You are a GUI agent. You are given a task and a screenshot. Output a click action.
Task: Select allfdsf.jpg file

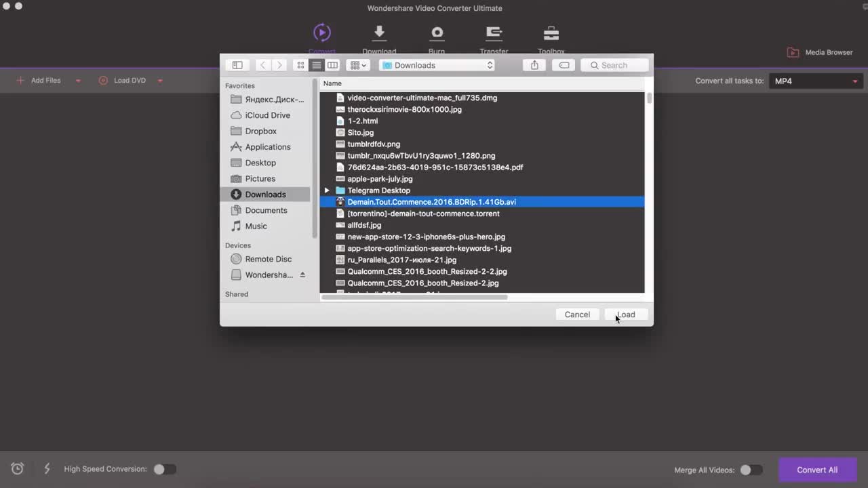coord(481,225)
